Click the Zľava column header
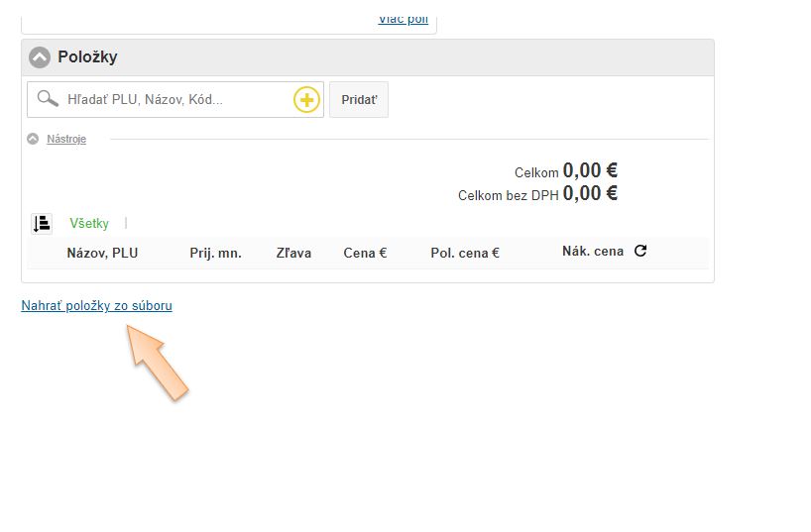 coord(293,254)
